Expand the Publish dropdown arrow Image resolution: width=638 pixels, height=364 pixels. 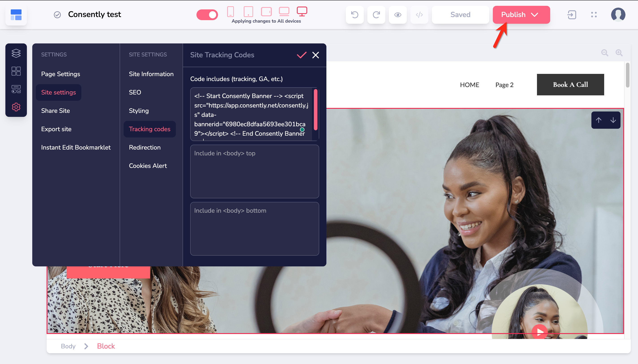(535, 15)
